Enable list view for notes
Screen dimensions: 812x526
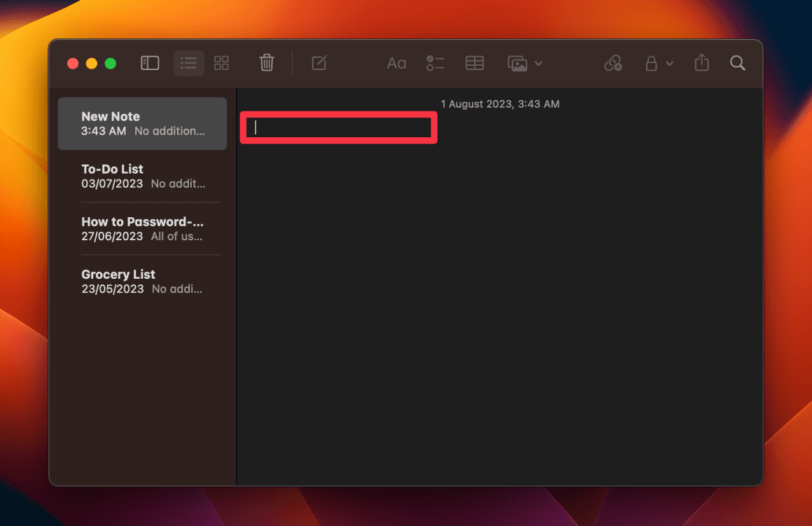(x=188, y=63)
